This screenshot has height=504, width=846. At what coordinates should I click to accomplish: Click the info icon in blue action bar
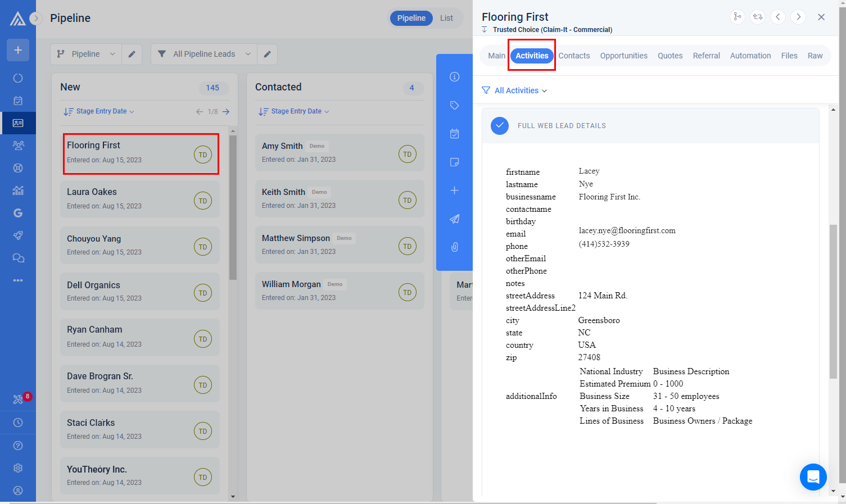[455, 77]
